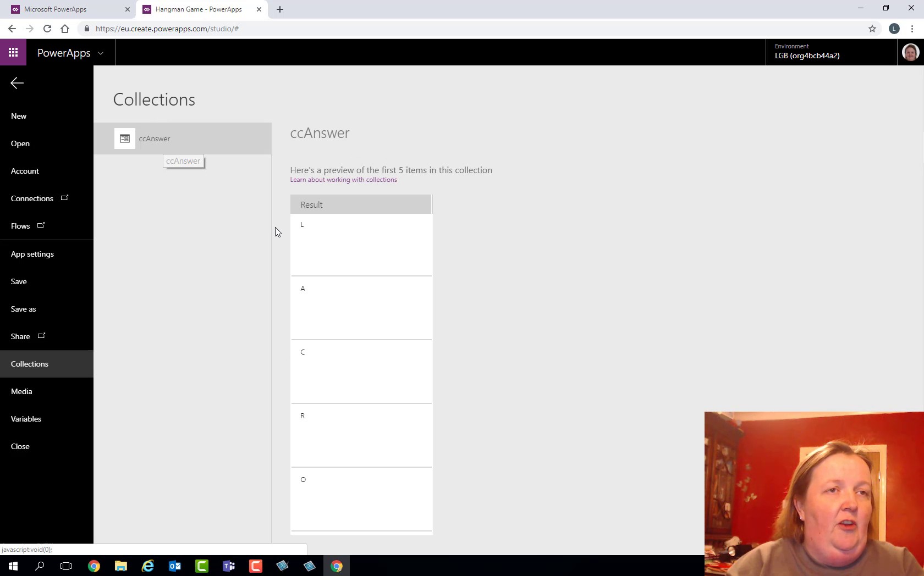Open Task View on taskbar
Viewport: 924px width, 576px height.
coord(66,566)
